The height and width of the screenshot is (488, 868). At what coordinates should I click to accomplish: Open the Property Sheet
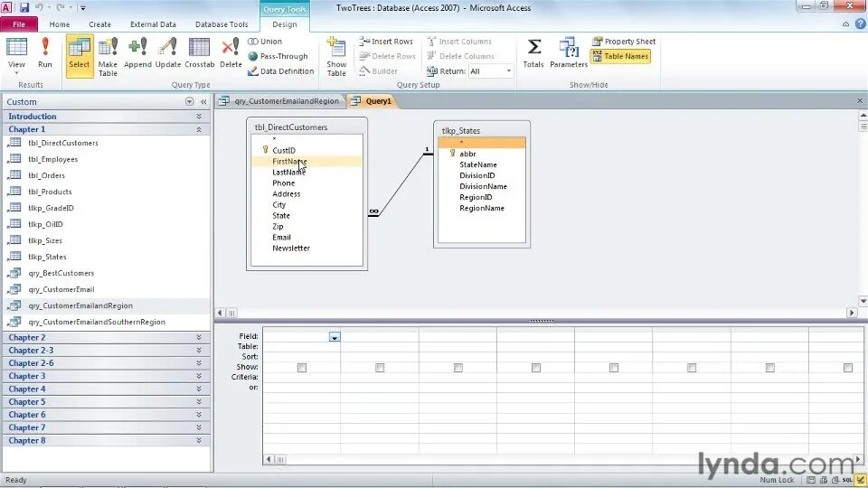624,42
